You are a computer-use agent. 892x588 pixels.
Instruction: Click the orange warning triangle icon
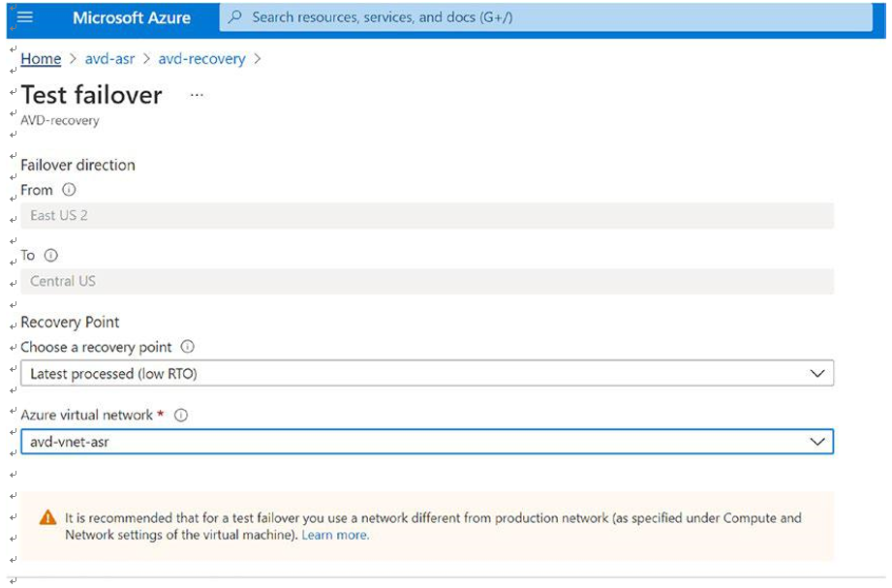coord(47,517)
